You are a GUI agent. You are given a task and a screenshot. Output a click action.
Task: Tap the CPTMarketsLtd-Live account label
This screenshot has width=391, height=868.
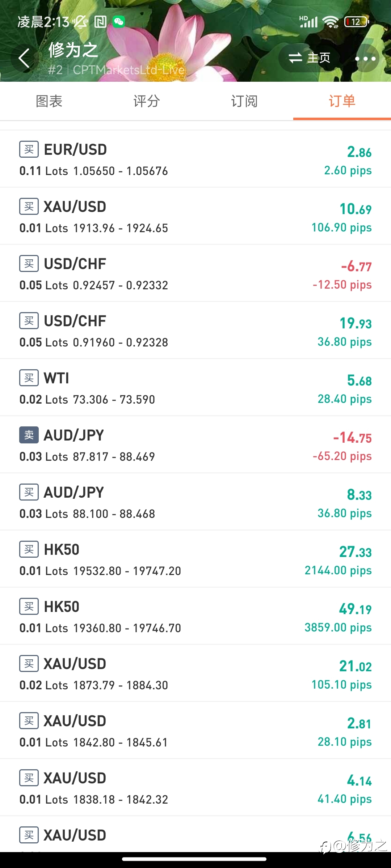click(x=129, y=70)
